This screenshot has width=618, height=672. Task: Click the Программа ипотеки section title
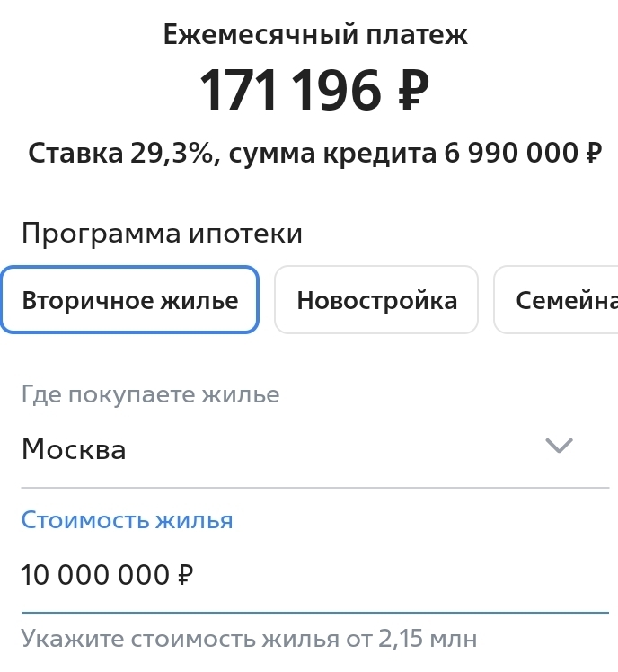(x=162, y=234)
